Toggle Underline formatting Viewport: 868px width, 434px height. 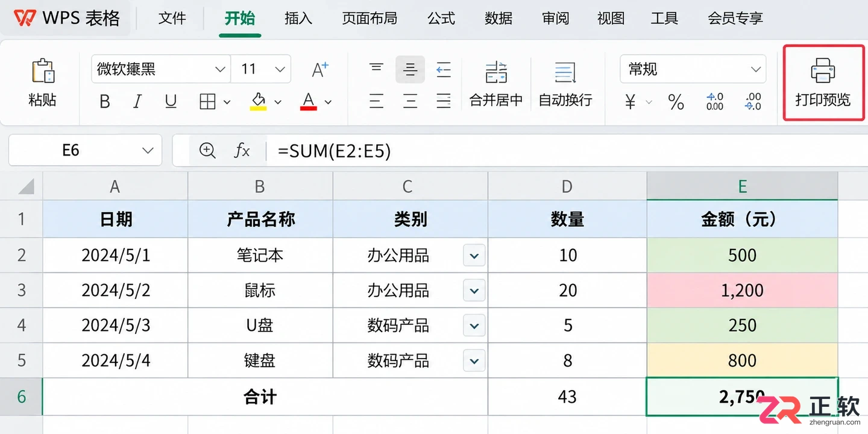171,102
